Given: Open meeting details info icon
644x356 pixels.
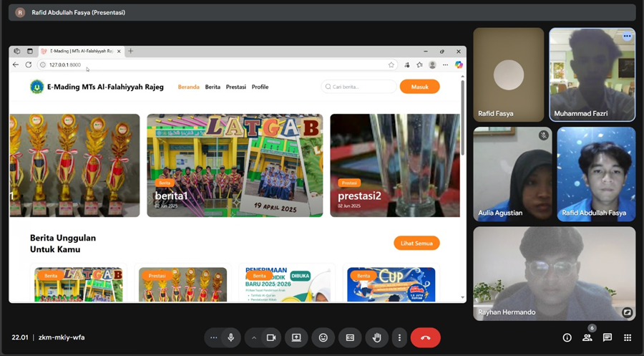Looking at the screenshot, I should [567, 337].
